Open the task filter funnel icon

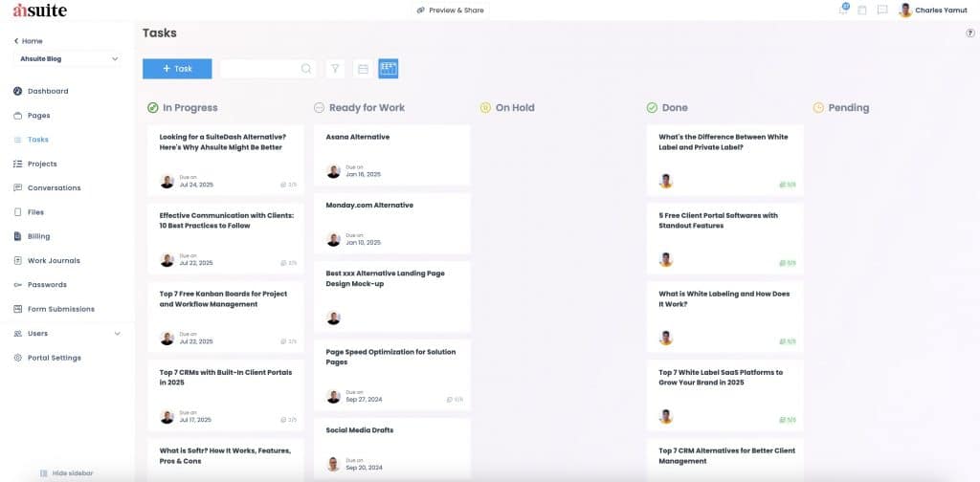pyautogui.click(x=335, y=69)
